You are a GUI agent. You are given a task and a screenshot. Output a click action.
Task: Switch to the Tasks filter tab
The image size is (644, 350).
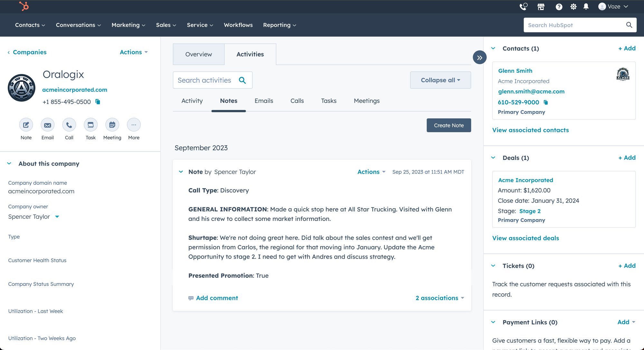pyautogui.click(x=329, y=101)
